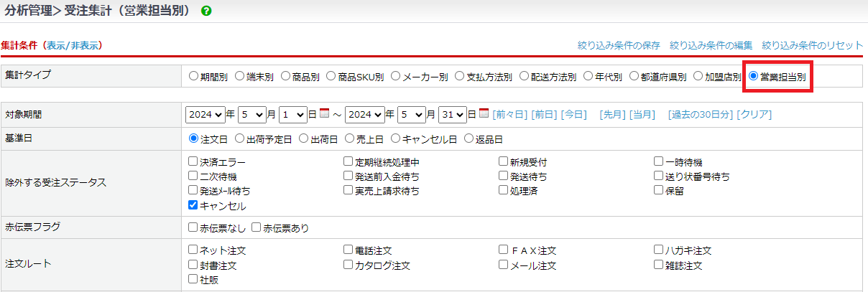Viewport: 868px width, 292px height.
Task: Open the start date calendar picker icon
Action: click(324, 113)
